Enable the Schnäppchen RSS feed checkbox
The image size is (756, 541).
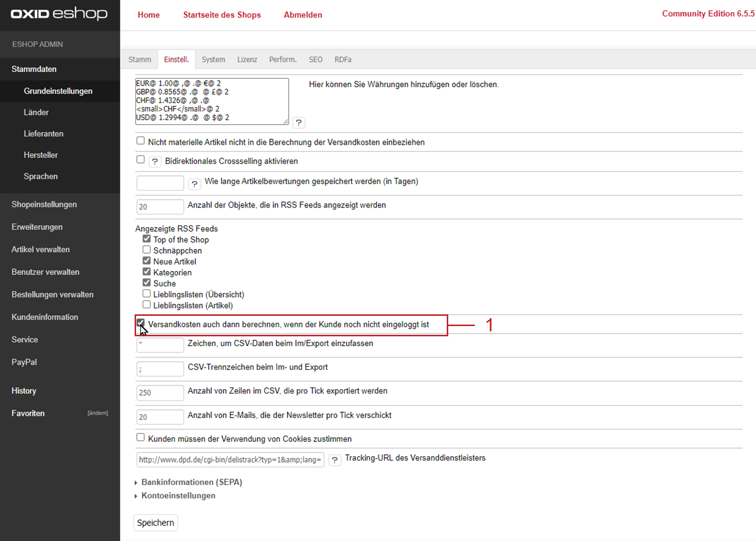[146, 250]
